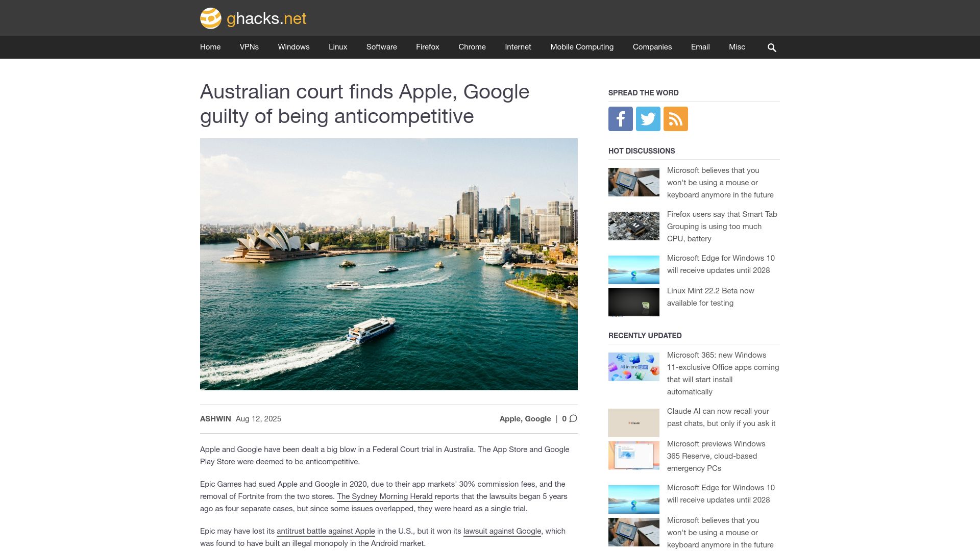This screenshot has width=980, height=551.
Task: Click Microsoft 365 All in one thumbnail
Action: [x=634, y=367]
